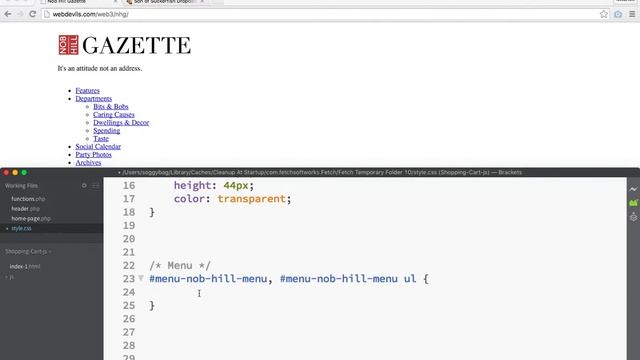Click the third Brackets sidebar plugin icon

coord(633,217)
